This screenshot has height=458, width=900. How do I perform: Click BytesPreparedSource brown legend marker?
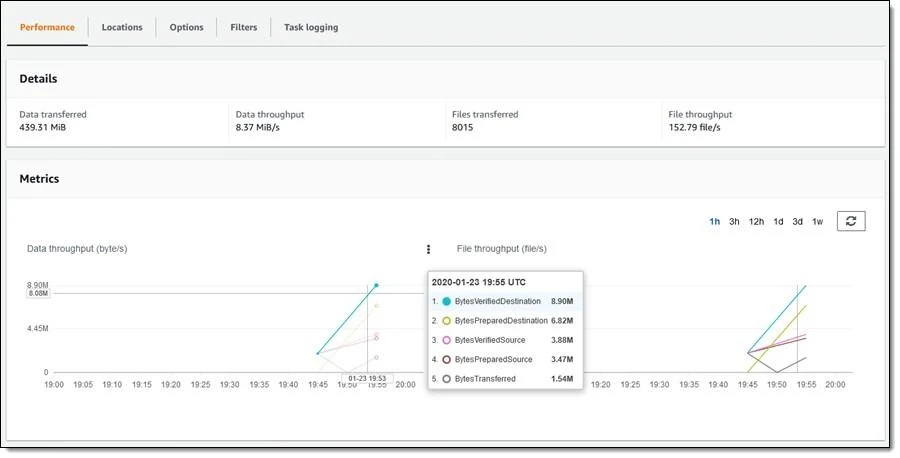[447, 359]
